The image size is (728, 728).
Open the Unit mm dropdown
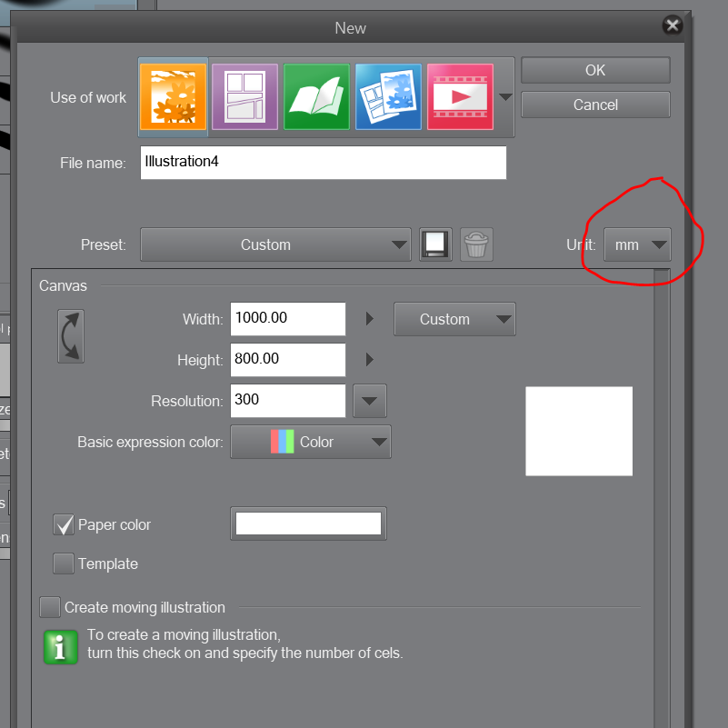pos(637,244)
